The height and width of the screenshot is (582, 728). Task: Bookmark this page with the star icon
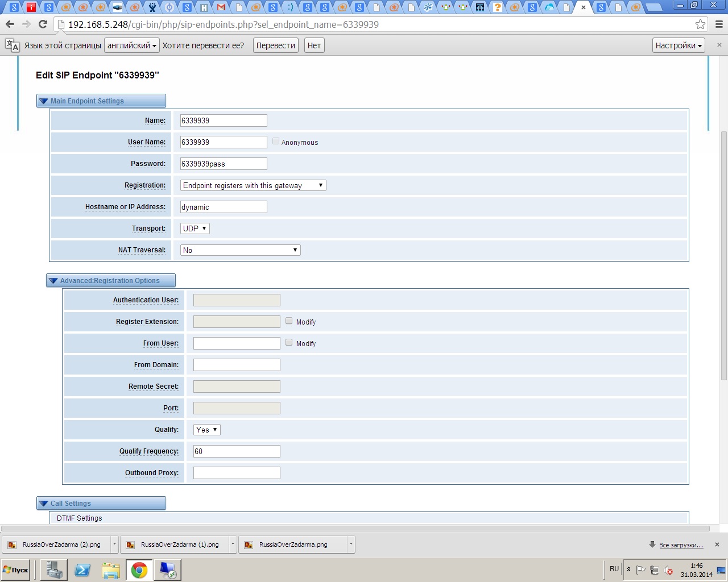[700, 24]
